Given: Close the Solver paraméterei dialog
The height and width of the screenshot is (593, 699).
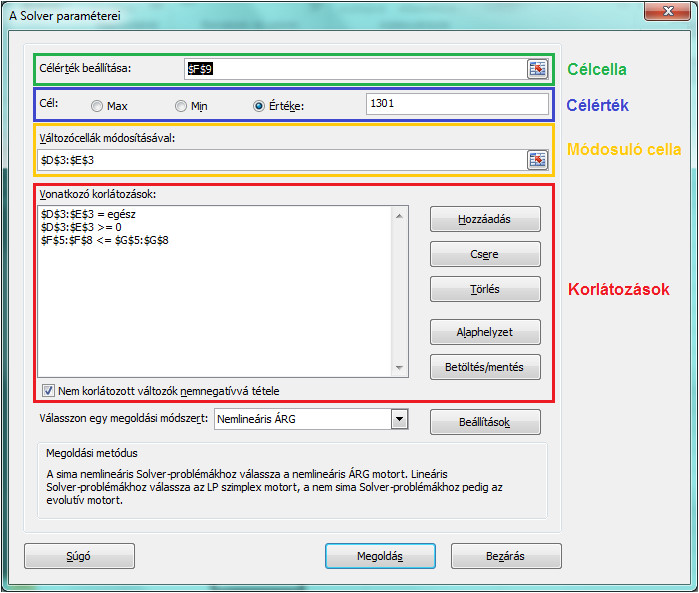Looking at the screenshot, I should (667, 12).
